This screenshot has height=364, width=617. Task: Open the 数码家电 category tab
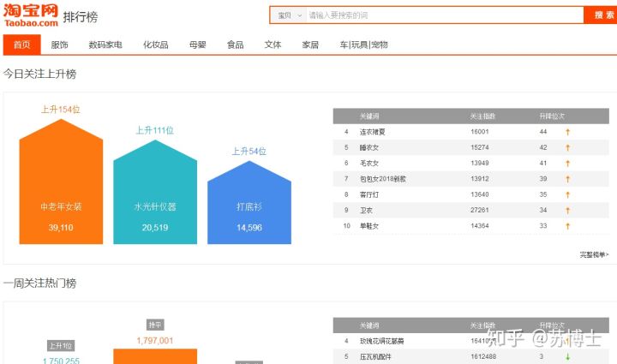click(105, 45)
